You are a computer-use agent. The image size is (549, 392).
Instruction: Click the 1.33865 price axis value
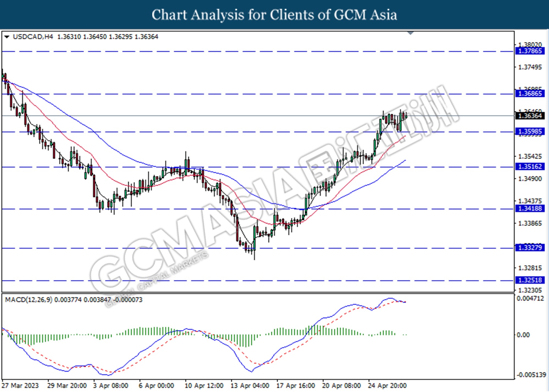point(530,223)
